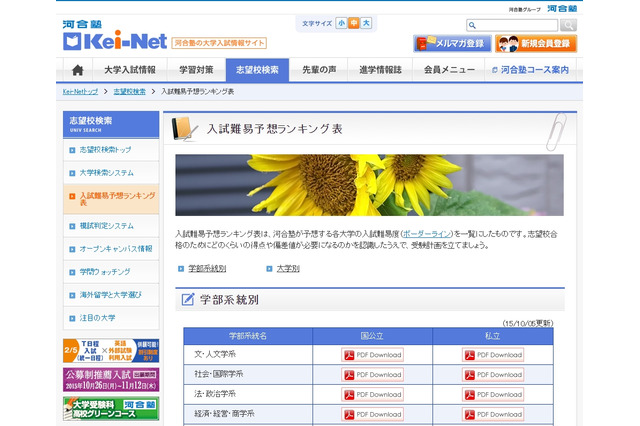Screen dimensions: 640x426
Task: Click the 国公立 column header
Action: [x=372, y=336]
